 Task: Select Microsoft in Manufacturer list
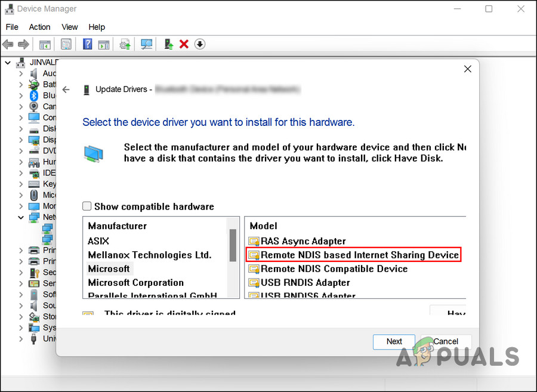tap(109, 268)
